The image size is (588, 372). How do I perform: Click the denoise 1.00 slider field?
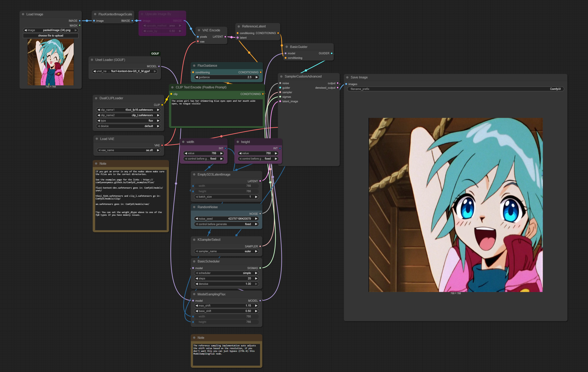pyautogui.click(x=227, y=284)
